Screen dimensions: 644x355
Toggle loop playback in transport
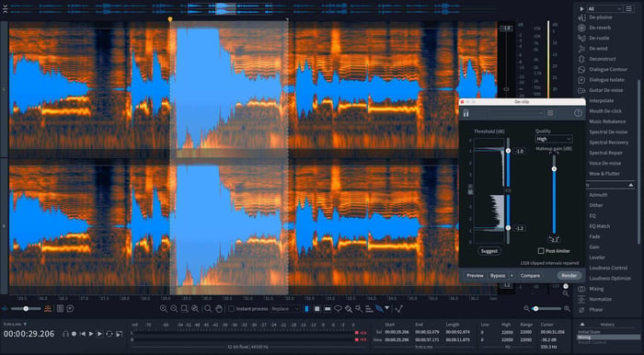point(109,334)
